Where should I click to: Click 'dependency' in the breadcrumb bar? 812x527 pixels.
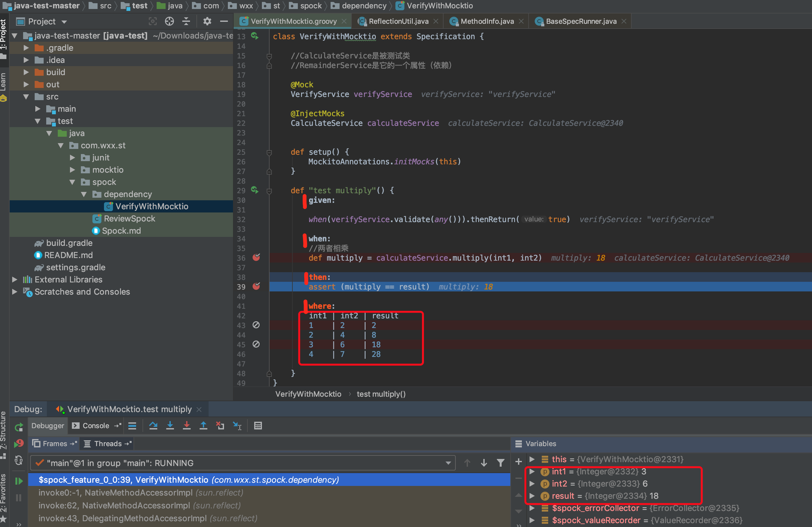[364, 6]
